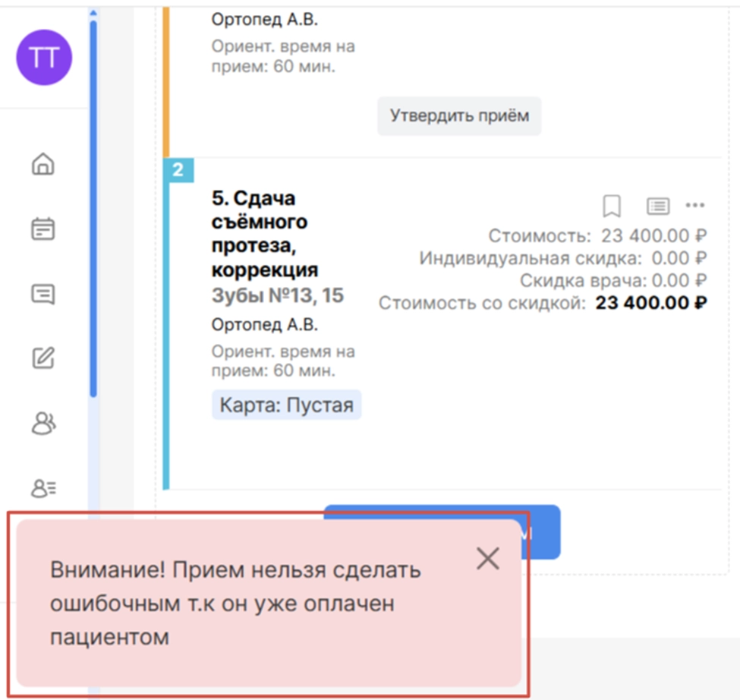Open the calendar schedule icon in sidebar

(x=43, y=229)
